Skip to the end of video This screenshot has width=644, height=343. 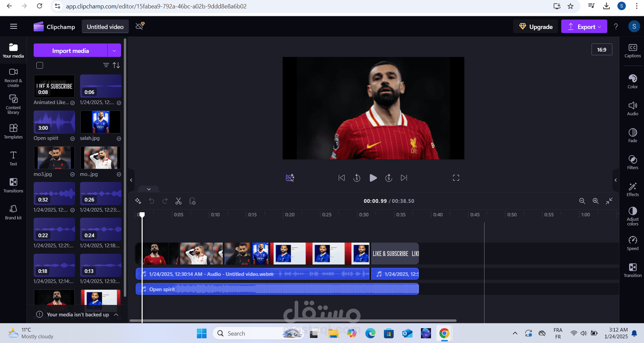404,178
